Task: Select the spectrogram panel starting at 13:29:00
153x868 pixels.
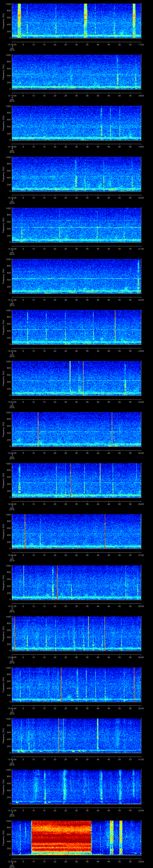Action: click(76, 685)
